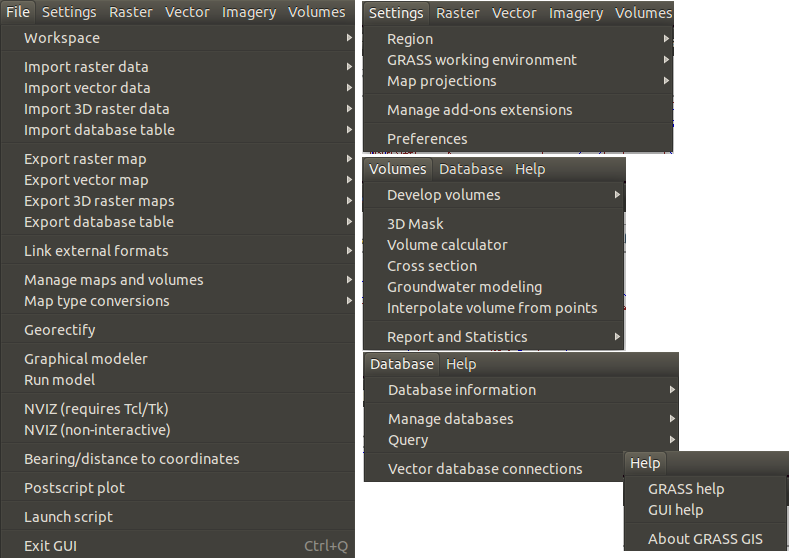Select Manage add-ons extensions
This screenshot has width=800, height=558.
[x=518, y=110]
